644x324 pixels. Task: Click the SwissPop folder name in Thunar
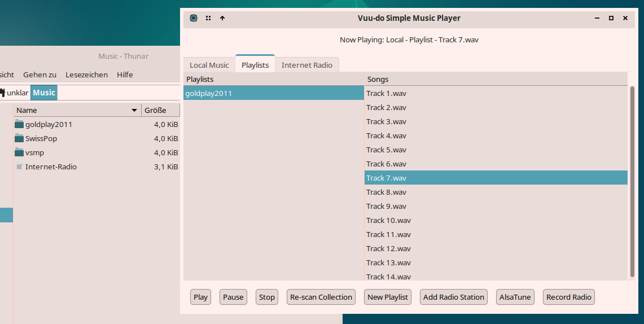[x=41, y=138]
